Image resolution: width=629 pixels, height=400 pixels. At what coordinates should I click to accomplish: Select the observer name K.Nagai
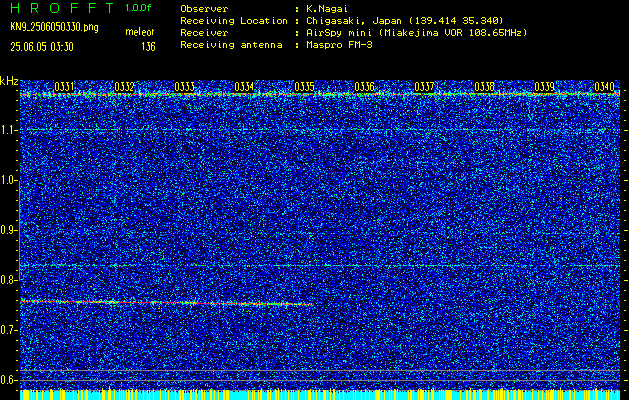[329, 9]
